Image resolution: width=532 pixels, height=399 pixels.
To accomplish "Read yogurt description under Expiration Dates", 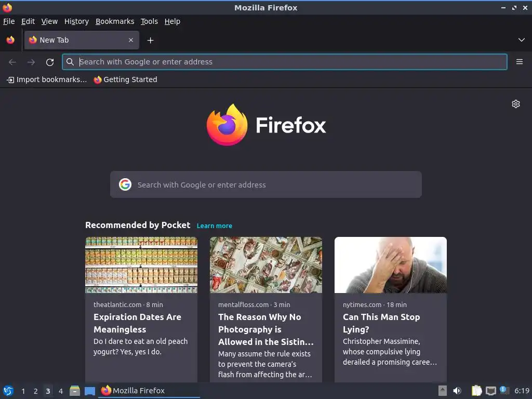I will [140, 347].
